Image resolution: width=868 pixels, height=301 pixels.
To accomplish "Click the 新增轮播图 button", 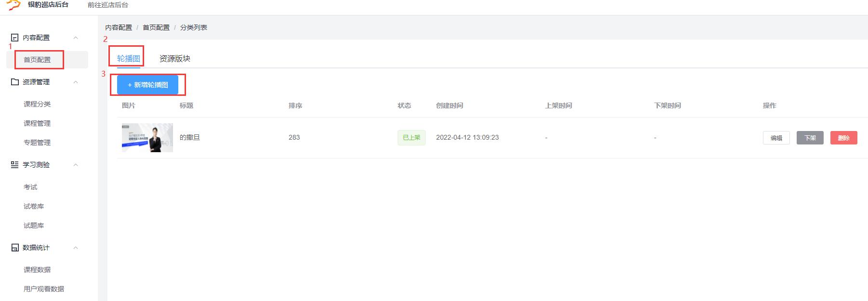I will tap(147, 85).
